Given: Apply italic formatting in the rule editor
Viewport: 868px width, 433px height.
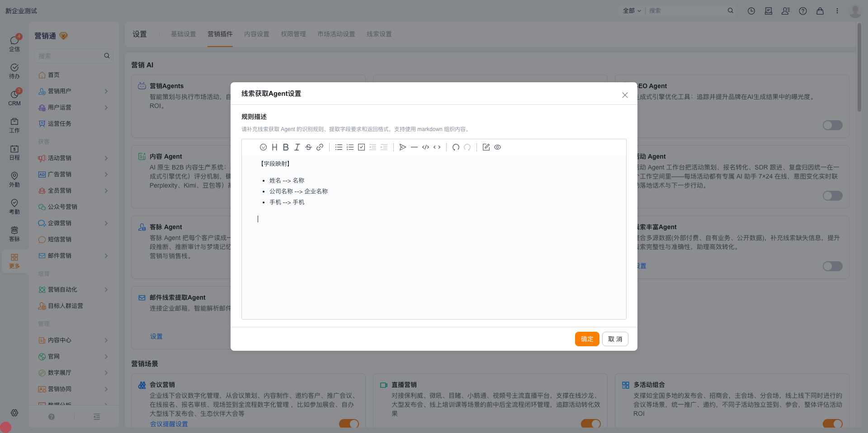Looking at the screenshot, I should (x=297, y=147).
